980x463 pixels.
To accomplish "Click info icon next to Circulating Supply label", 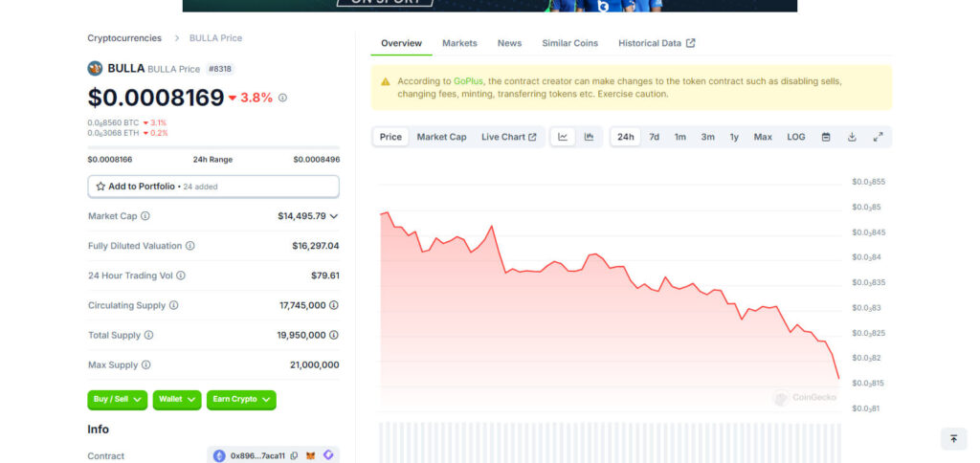I will [x=174, y=305].
